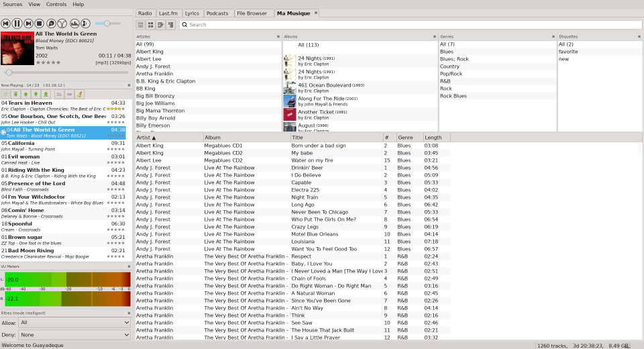Open the Sources menu
The width and height of the screenshot is (644, 349).
click(12, 4)
